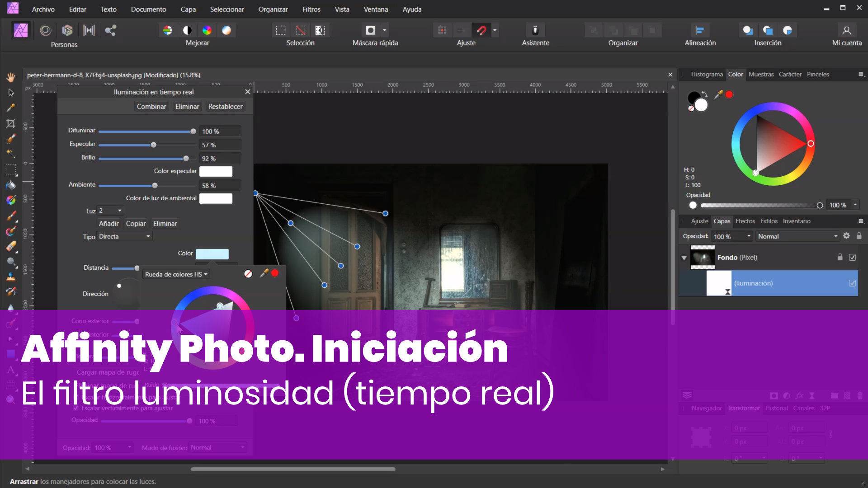868x488 pixels.
Task: Open the Tone Mapping Persona icon
Action: [x=89, y=30]
